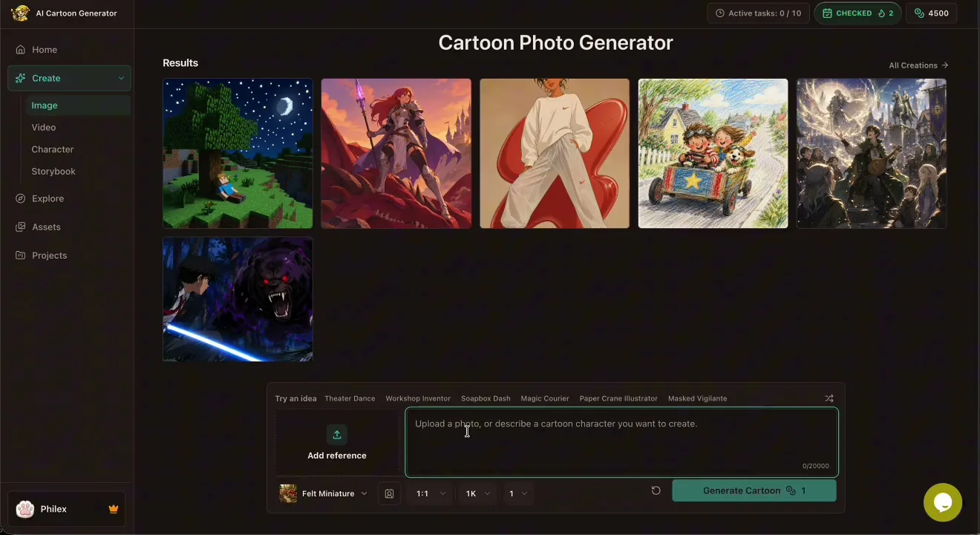Select the Explore sidebar item

48,198
